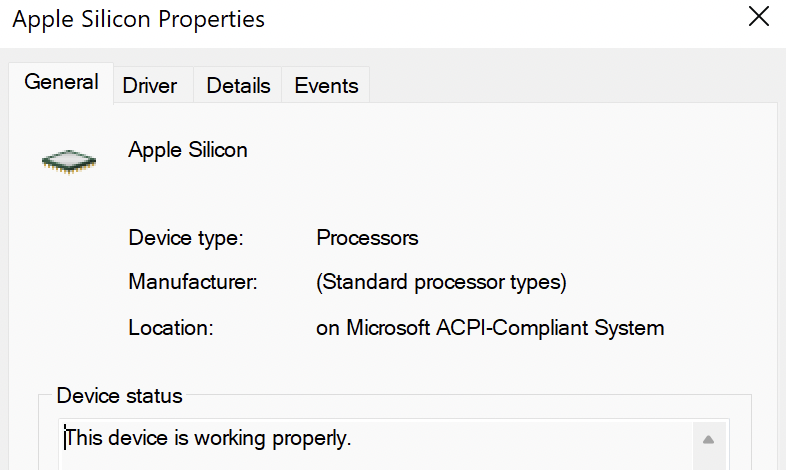
Task: Click the "Location:" label
Action: (171, 328)
